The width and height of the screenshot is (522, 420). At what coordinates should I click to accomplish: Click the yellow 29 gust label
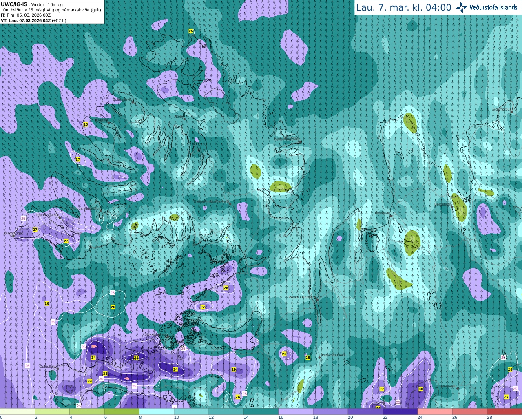click(234, 369)
